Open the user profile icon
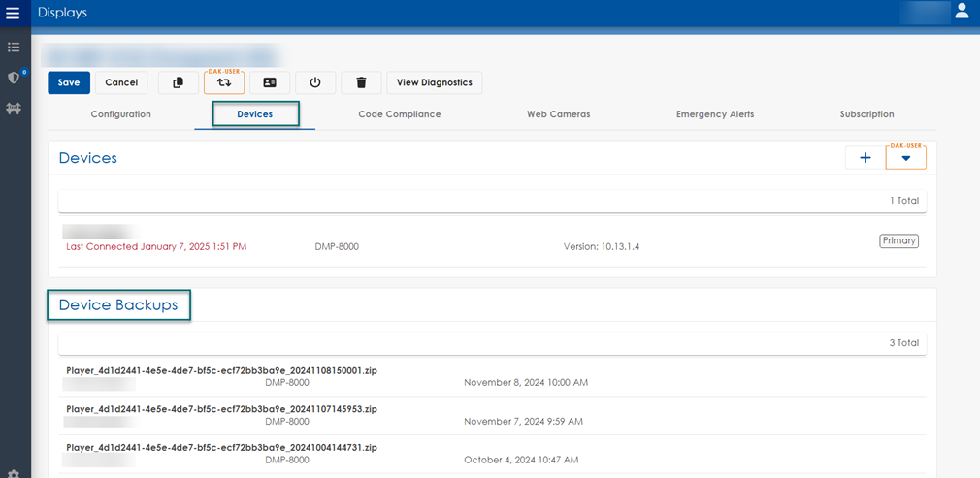Screen dimensions: 980x478 coord(962,12)
